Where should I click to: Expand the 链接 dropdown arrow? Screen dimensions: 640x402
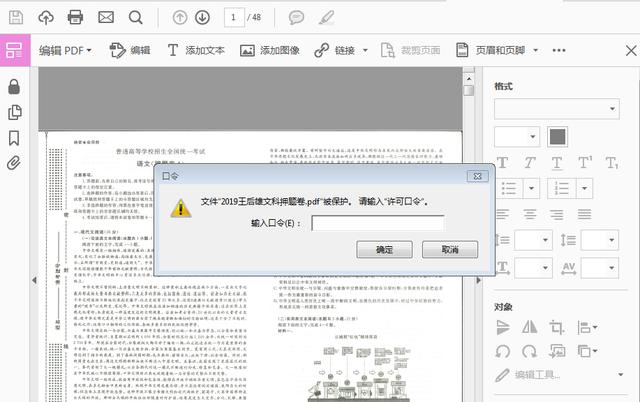click(365, 50)
